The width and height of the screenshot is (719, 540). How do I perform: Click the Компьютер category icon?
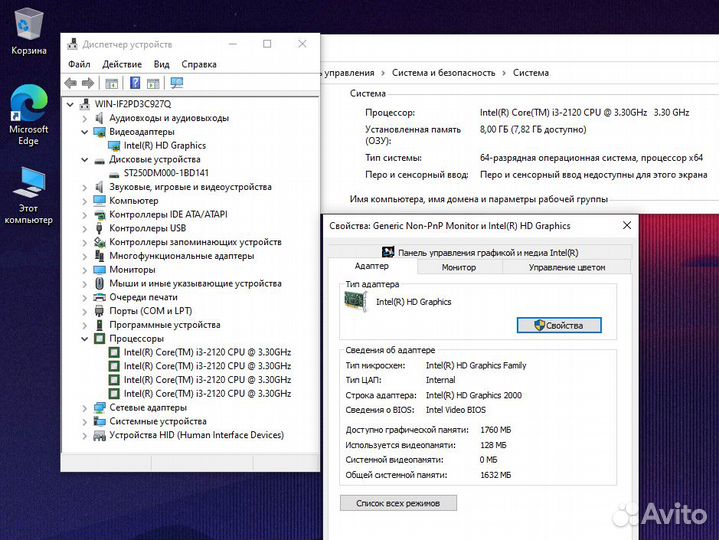coord(100,200)
